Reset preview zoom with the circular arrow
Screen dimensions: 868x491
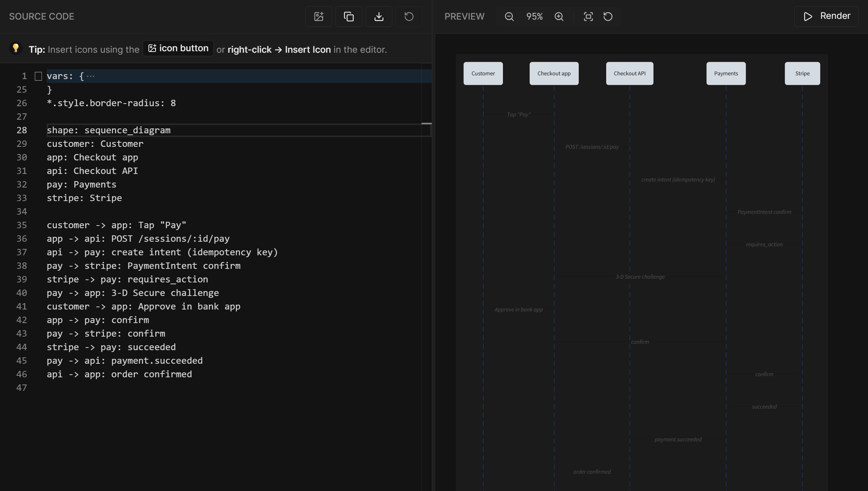(608, 17)
